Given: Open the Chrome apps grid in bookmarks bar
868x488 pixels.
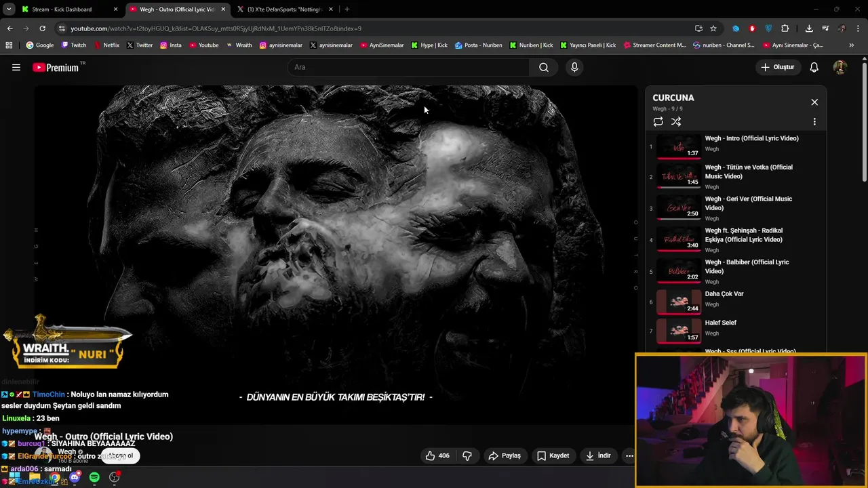Looking at the screenshot, I should pos(9,45).
